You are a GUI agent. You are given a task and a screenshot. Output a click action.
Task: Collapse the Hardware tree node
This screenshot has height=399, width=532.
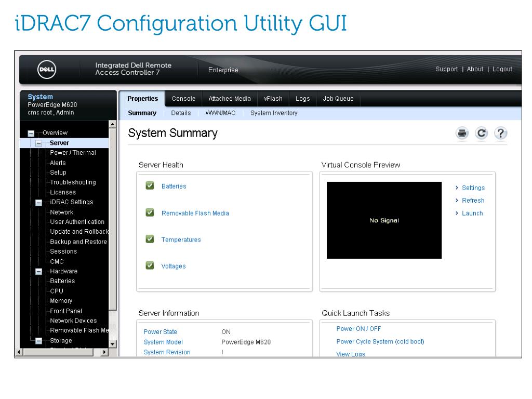tap(38, 272)
